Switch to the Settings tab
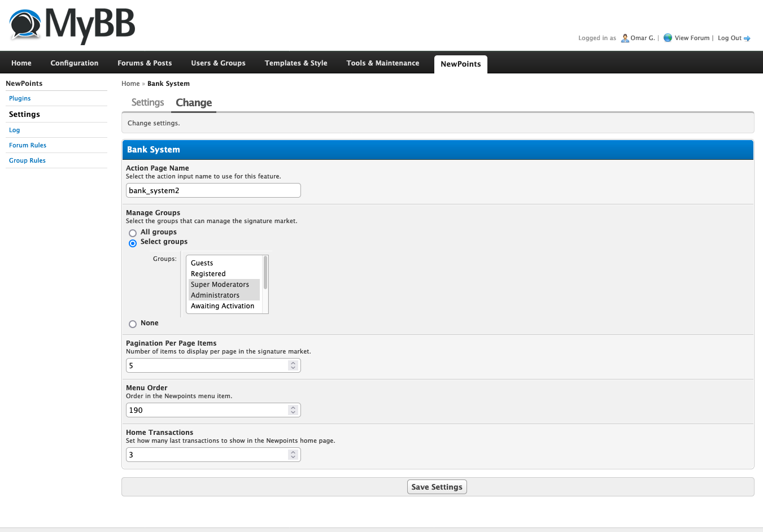The height and width of the screenshot is (532, 763). click(147, 103)
